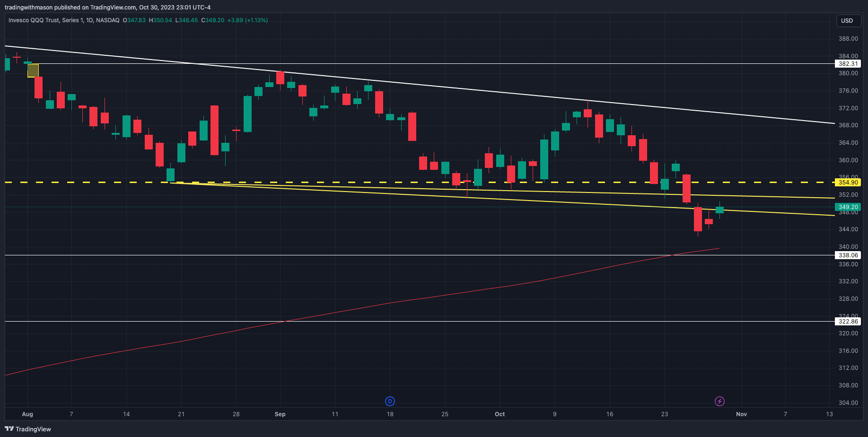This screenshot has height=437, width=868.
Task: Click the 304.00 value on the price axis
Action: (x=848, y=403)
